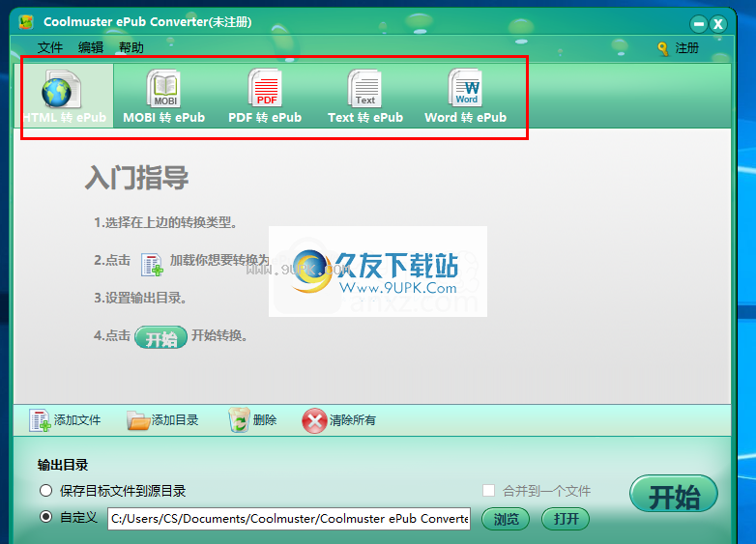Image resolution: width=756 pixels, height=544 pixels.
Task: Click the large 开始 start button
Action: [x=674, y=495]
